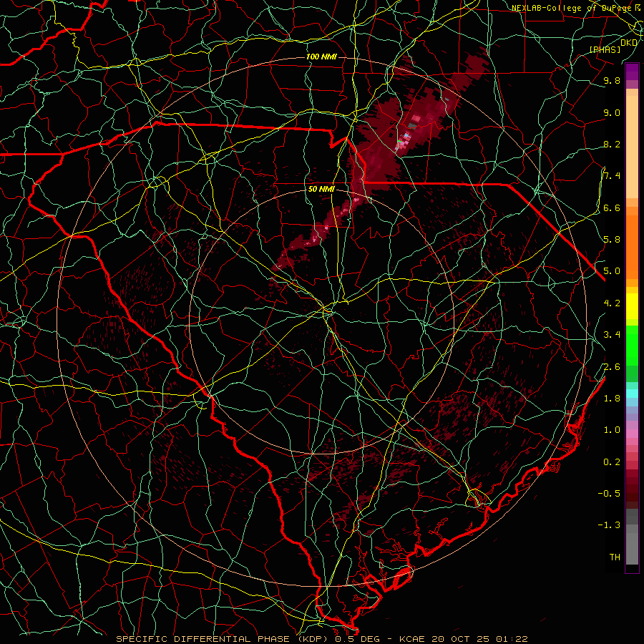Click the 0.2 legend value

click(612, 462)
